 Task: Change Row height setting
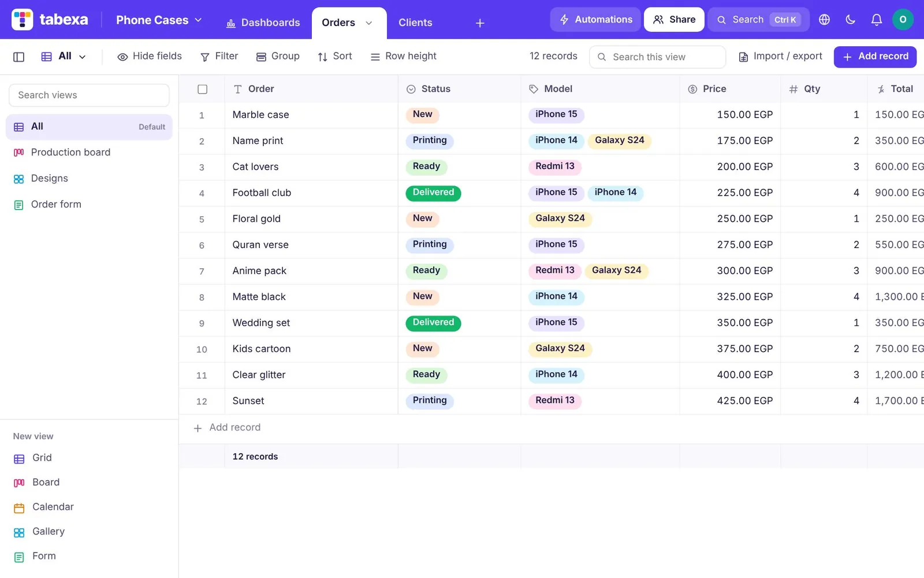pos(403,56)
